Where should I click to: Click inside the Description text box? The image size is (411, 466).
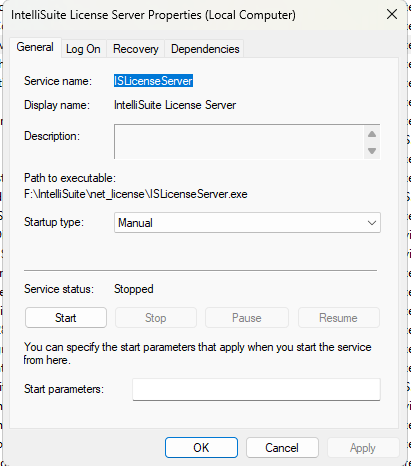[x=239, y=142]
